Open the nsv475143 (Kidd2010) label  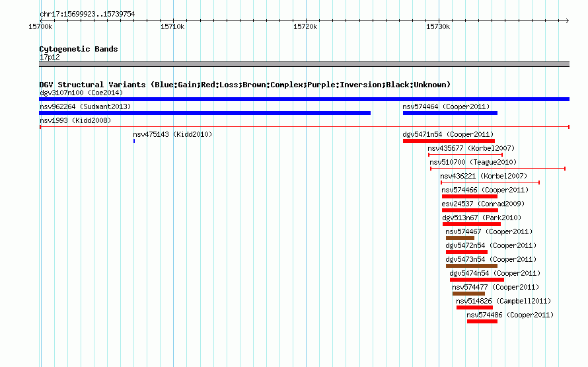172,134
